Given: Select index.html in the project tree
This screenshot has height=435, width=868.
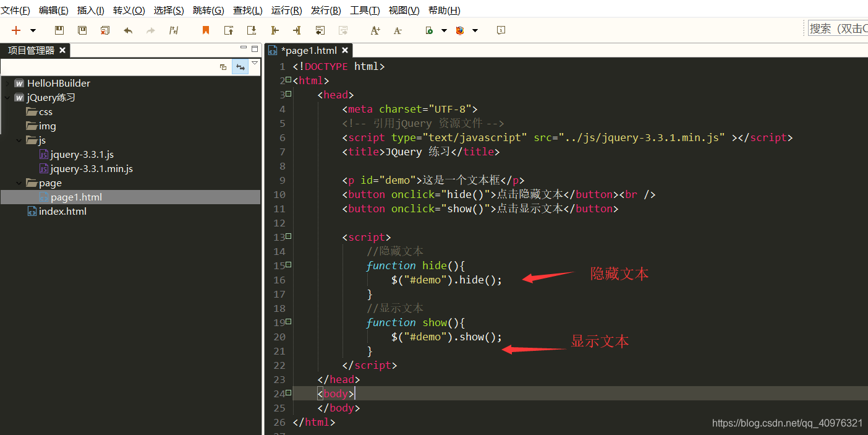Looking at the screenshot, I should point(57,211).
